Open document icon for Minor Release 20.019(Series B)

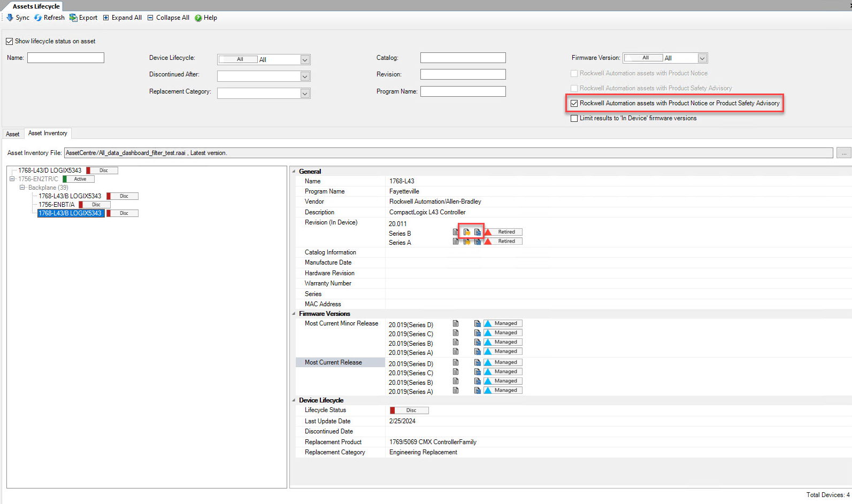[x=456, y=342]
